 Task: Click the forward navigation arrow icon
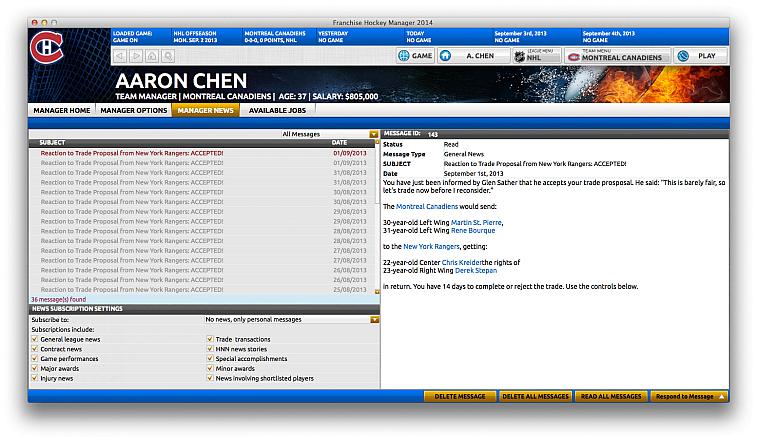(136, 56)
